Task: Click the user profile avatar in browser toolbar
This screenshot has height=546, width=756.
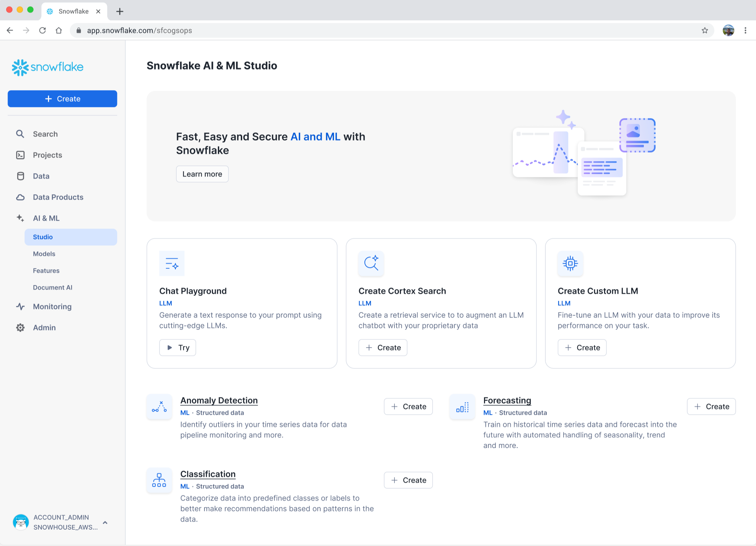Action: coord(728,30)
